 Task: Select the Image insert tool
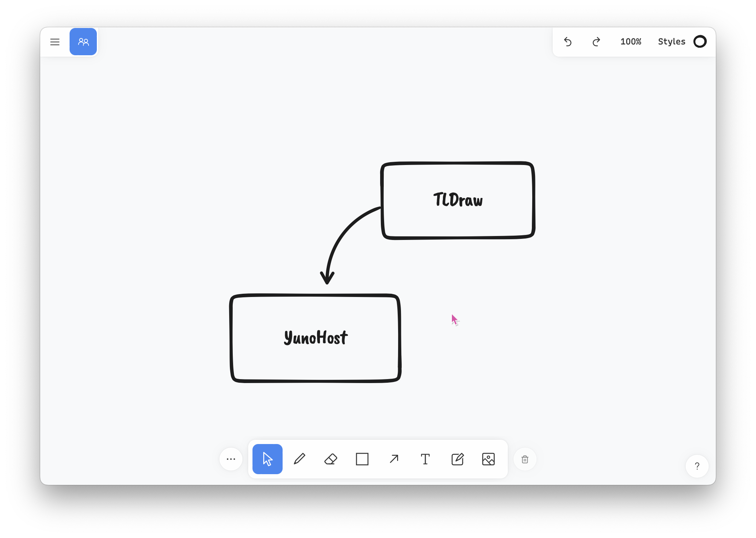click(x=488, y=459)
